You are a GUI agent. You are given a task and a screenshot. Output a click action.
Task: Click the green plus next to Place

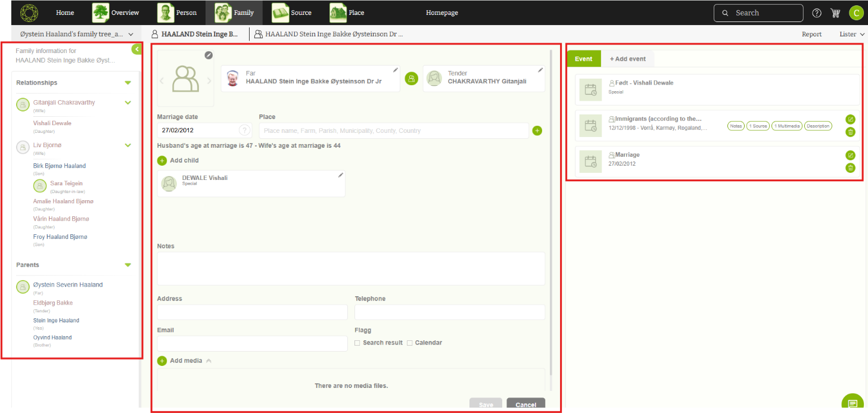point(537,131)
